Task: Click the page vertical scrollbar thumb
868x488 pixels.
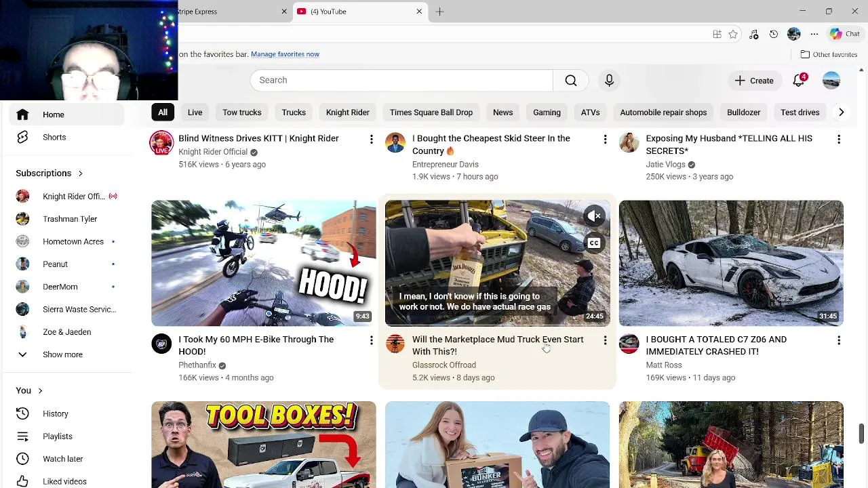Action: click(x=861, y=434)
